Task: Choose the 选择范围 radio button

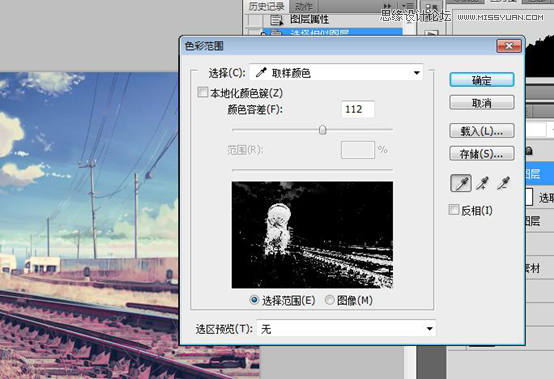Action: (254, 300)
